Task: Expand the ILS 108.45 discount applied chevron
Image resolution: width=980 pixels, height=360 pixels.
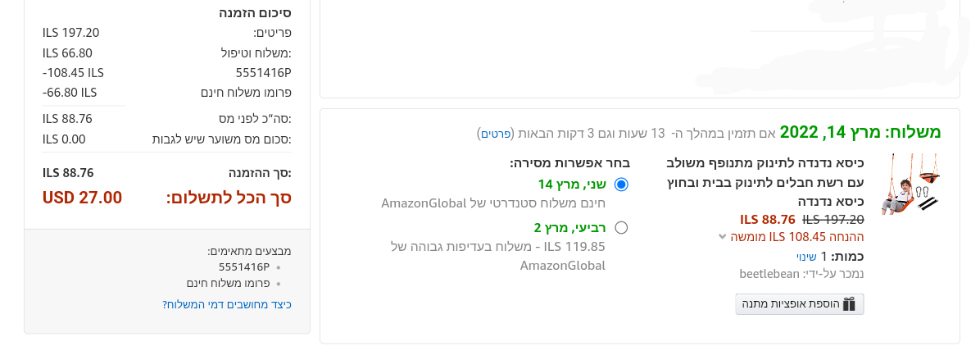Action: (x=722, y=237)
